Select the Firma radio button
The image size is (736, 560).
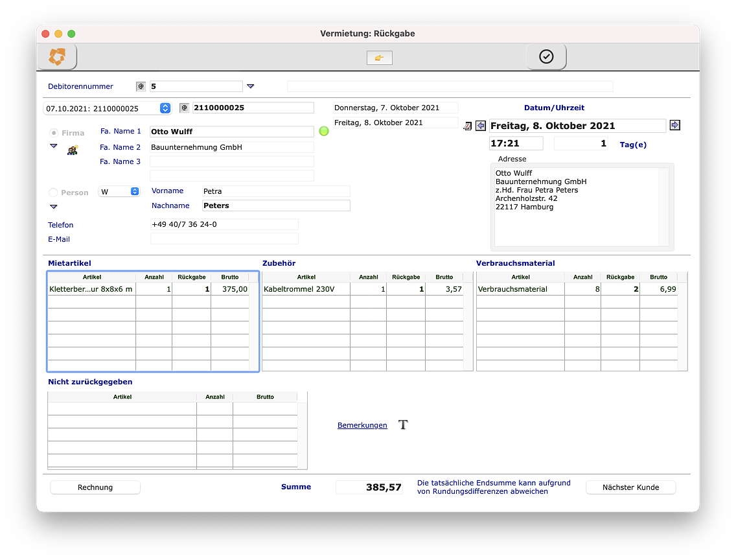(x=54, y=133)
